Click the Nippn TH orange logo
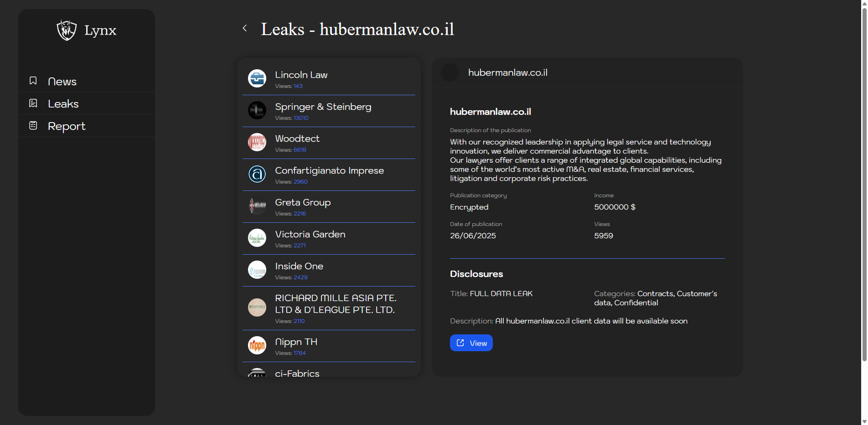This screenshot has width=868, height=425. [x=257, y=345]
